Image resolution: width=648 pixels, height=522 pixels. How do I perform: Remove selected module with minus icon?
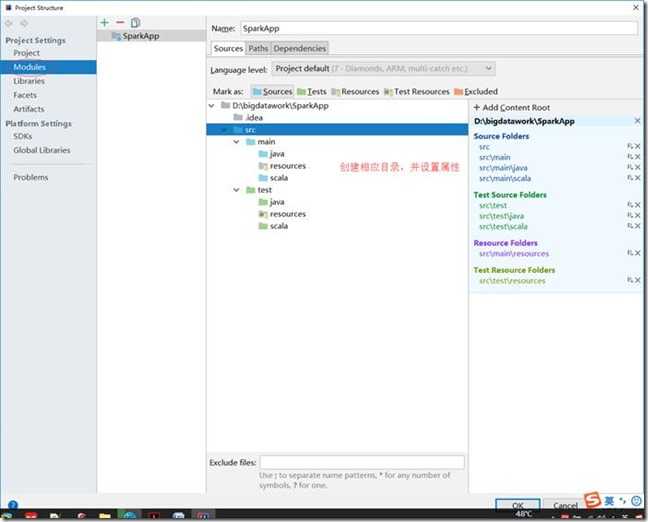click(x=120, y=22)
